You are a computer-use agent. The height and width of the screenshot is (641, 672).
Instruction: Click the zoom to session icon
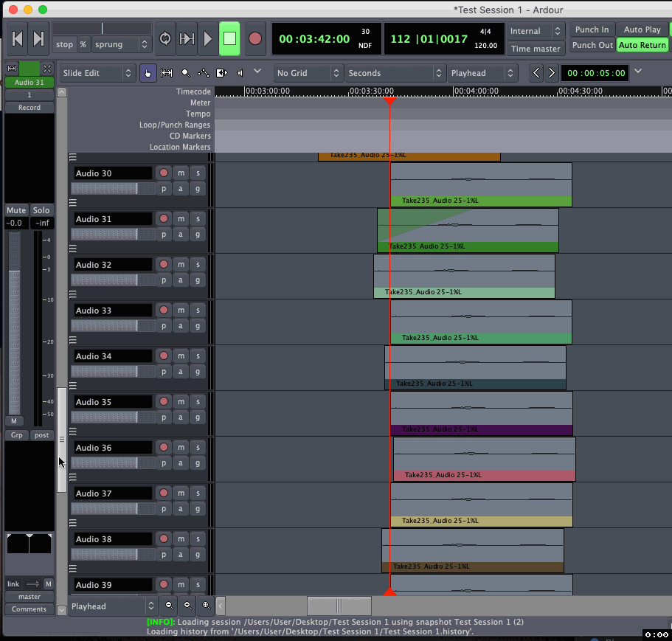pos(206,606)
